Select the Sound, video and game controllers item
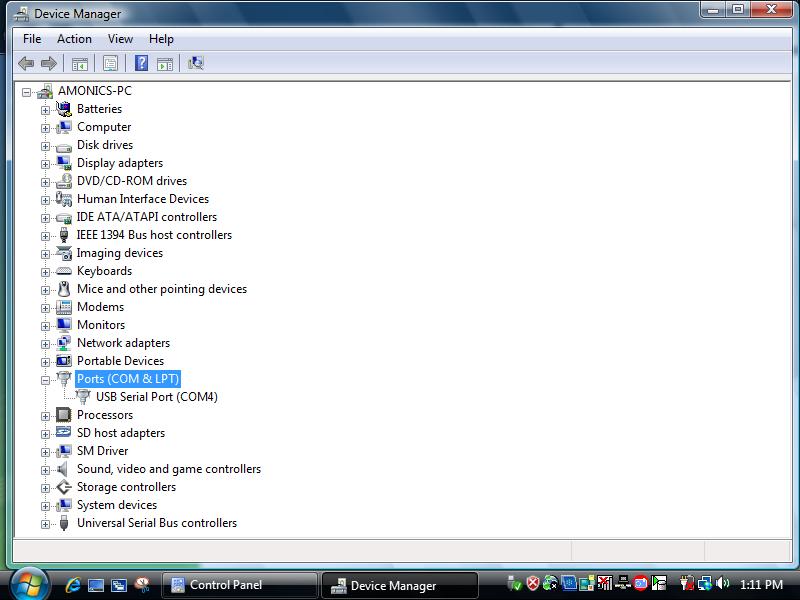This screenshot has width=800, height=600. (x=168, y=469)
